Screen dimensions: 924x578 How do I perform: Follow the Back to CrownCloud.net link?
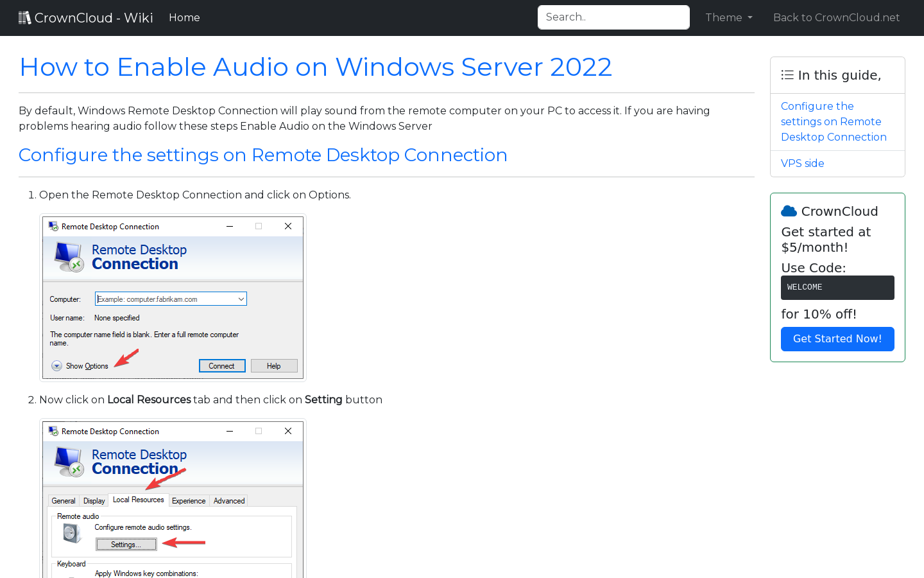pyautogui.click(x=836, y=17)
